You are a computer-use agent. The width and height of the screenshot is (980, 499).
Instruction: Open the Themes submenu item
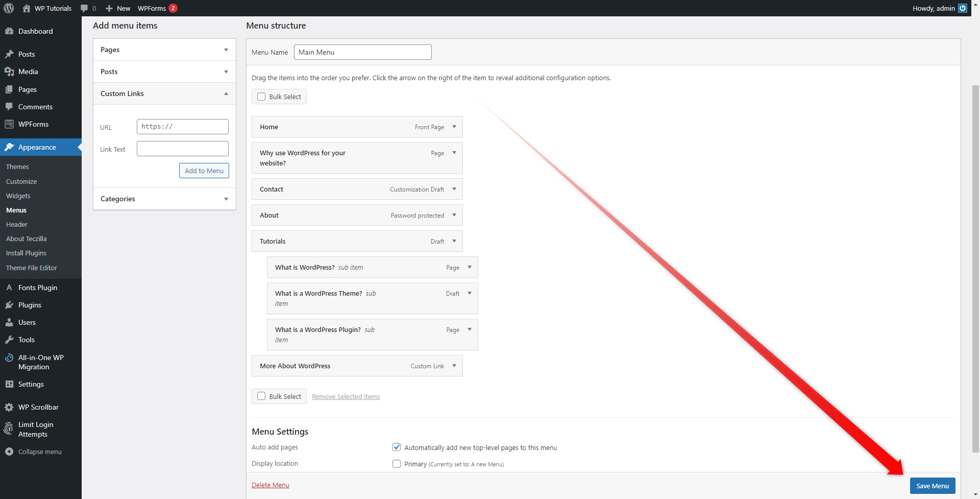(17, 167)
